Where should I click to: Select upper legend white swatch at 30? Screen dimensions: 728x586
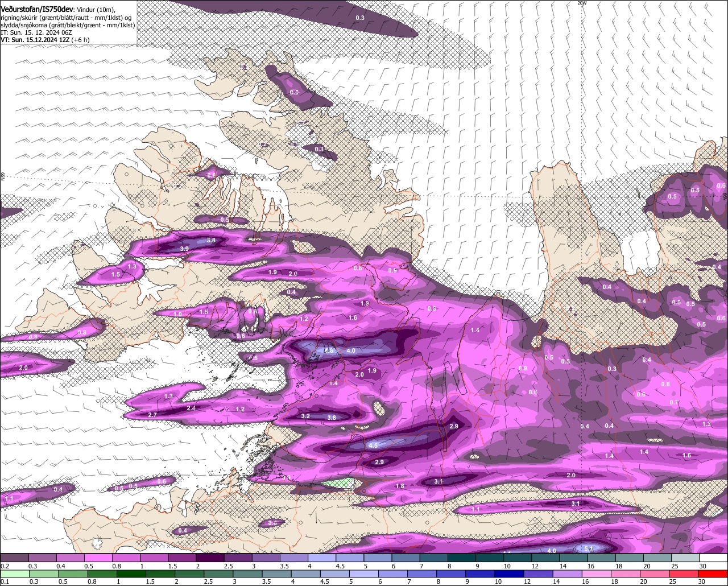(714, 558)
